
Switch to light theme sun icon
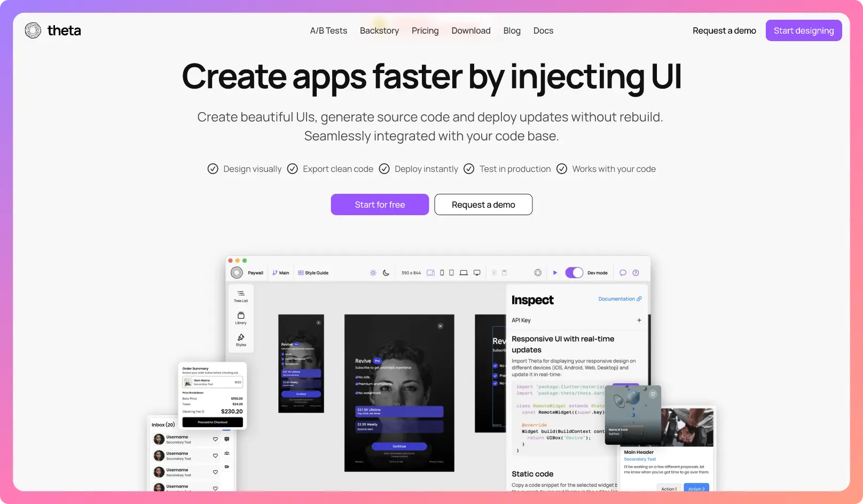click(x=373, y=273)
